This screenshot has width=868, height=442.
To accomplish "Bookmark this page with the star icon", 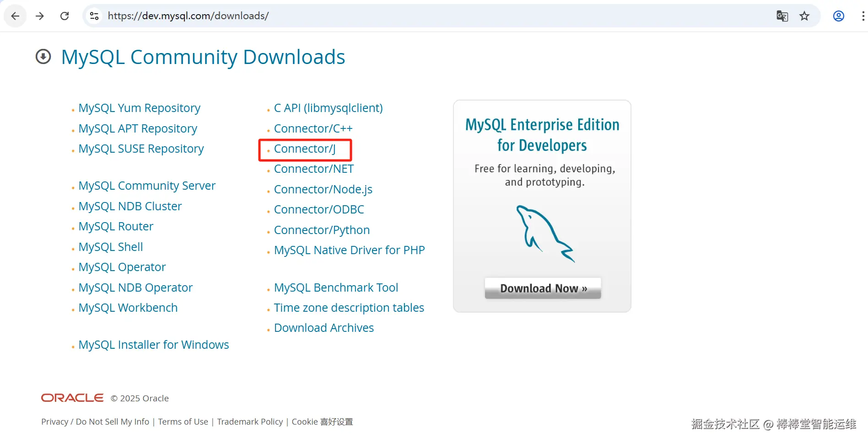I will click(804, 16).
